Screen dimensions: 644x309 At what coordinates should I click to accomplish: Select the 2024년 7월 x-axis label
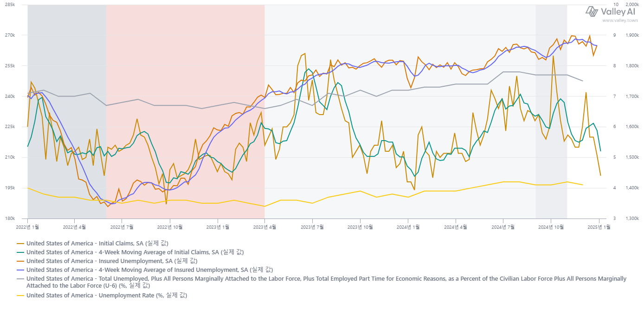(503, 227)
